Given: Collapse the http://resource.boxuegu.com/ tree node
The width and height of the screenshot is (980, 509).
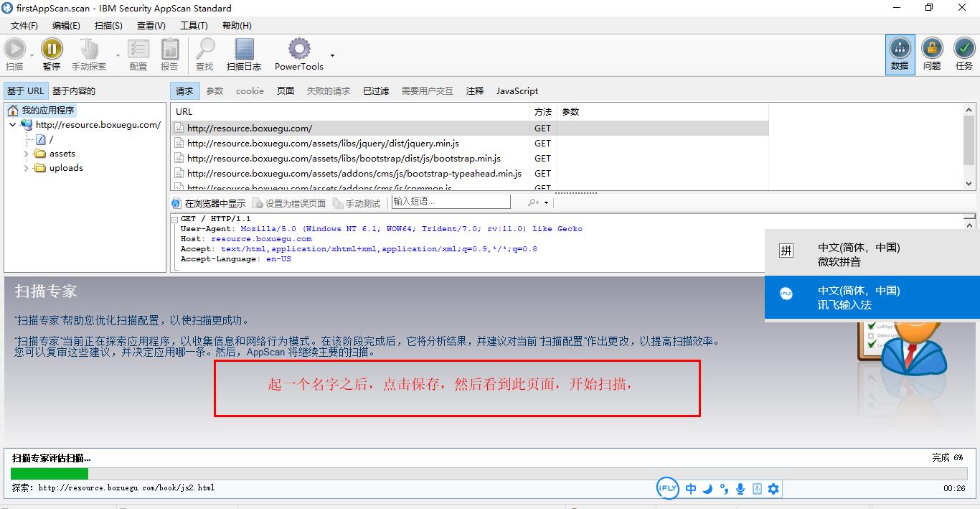Looking at the screenshot, I should (x=13, y=125).
